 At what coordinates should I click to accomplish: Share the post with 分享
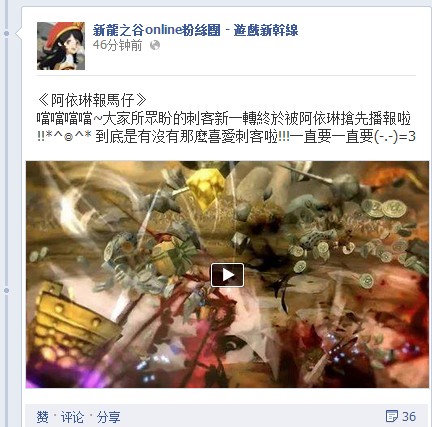point(108,417)
